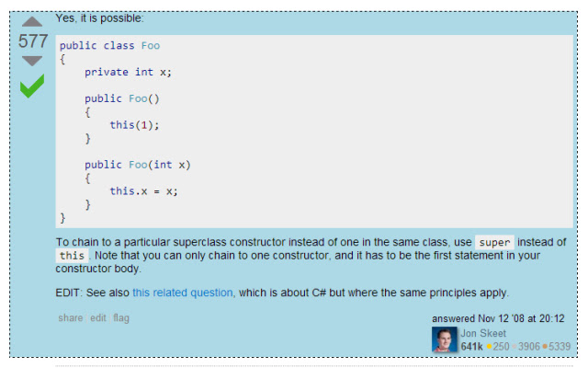Flag this answer

[121, 318]
